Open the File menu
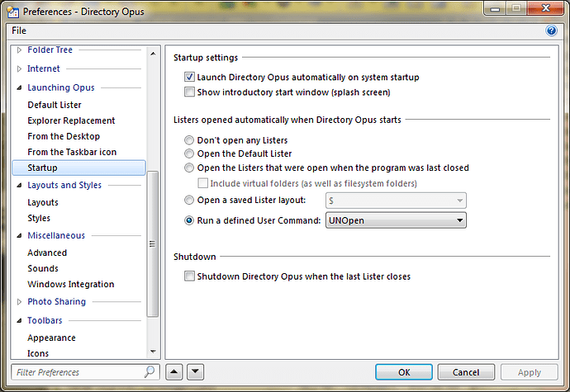The height and width of the screenshot is (392, 570). click(x=19, y=31)
